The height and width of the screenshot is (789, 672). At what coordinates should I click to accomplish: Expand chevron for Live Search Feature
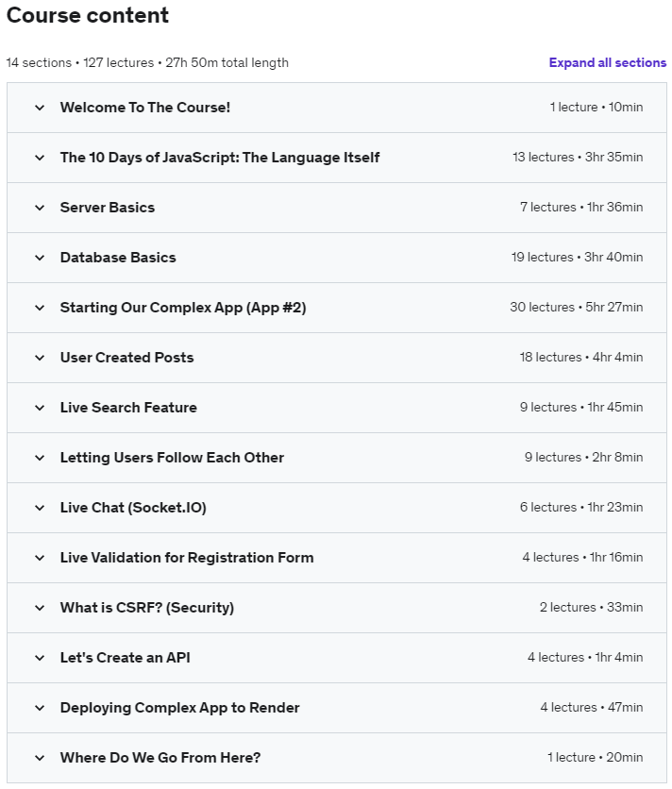[40, 408]
